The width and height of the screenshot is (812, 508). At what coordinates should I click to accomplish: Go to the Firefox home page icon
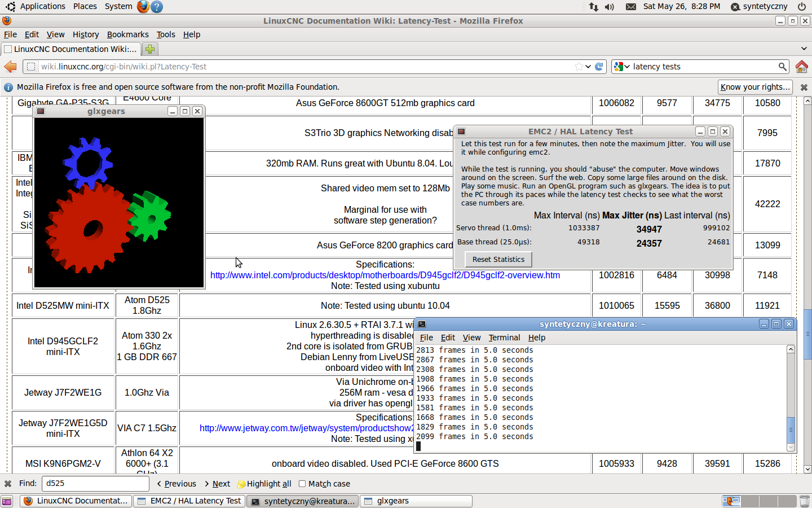point(801,67)
